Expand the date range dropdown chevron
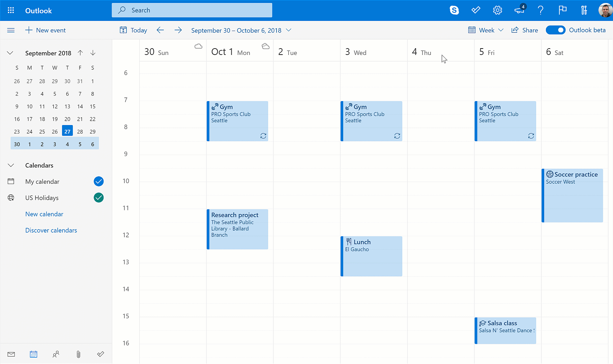Image resolution: width=613 pixels, height=364 pixels. (x=289, y=30)
